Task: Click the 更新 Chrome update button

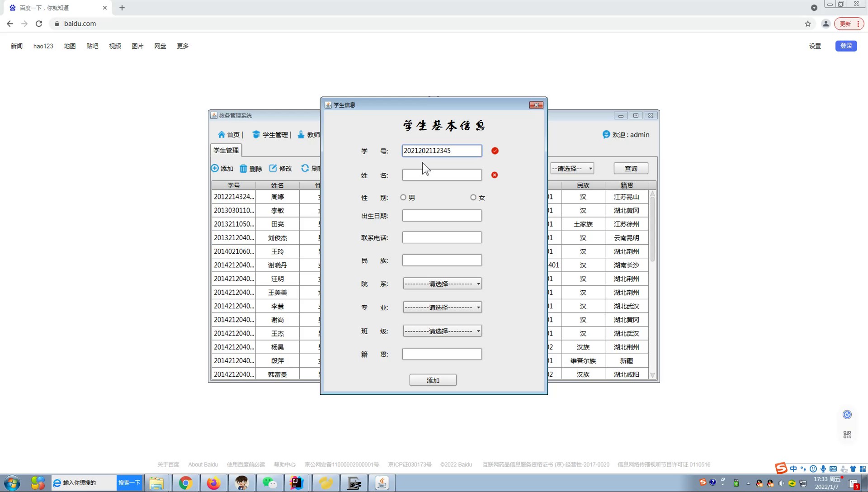Action: (849, 24)
